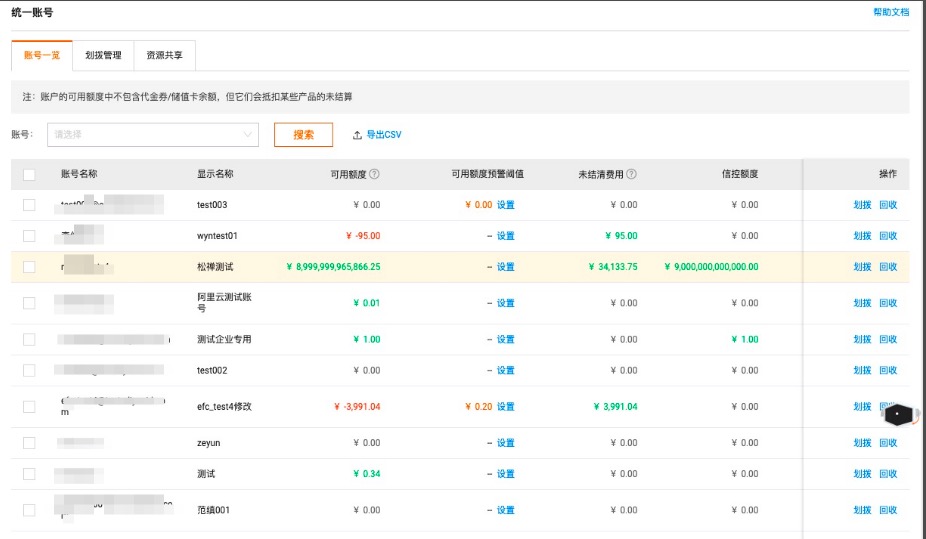Click 划拨 for the test002 row
The width and height of the screenshot is (926, 539).
point(862,370)
